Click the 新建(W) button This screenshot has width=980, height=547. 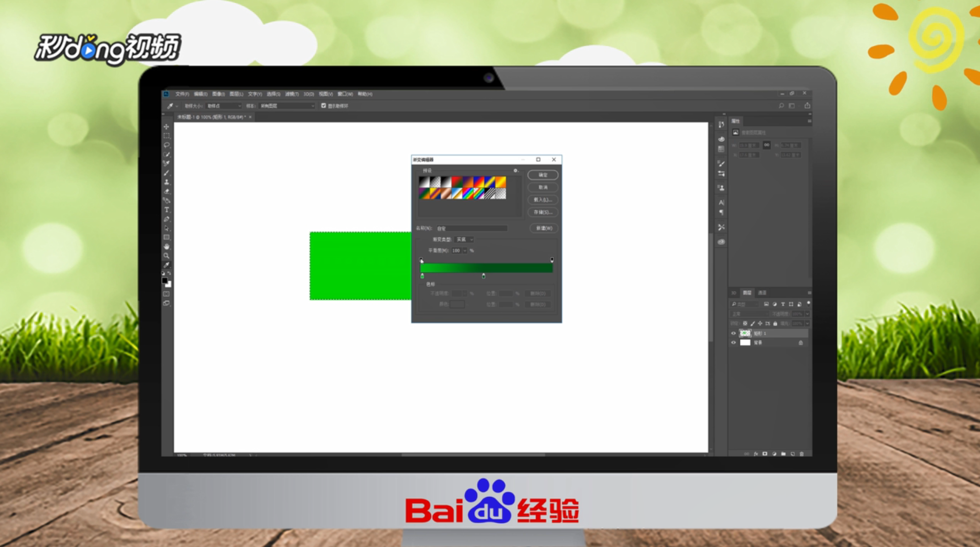tap(544, 228)
